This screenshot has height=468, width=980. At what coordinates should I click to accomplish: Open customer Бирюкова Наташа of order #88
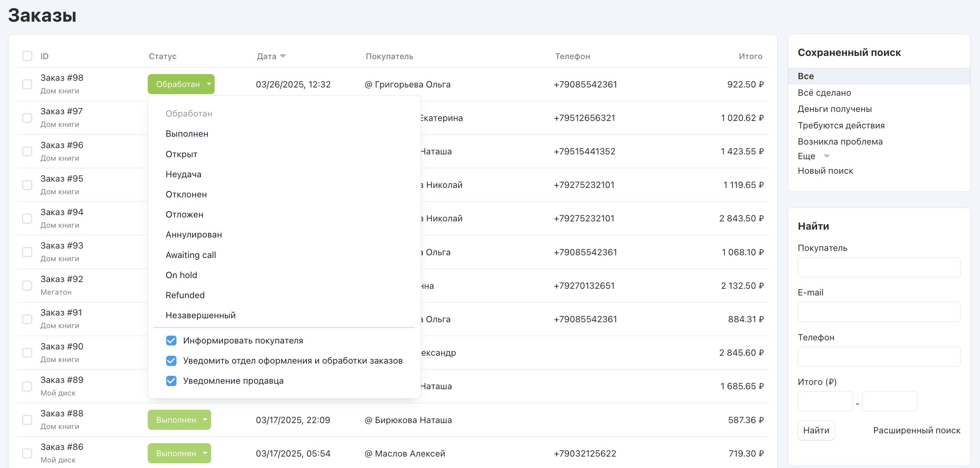pyautogui.click(x=413, y=420)
